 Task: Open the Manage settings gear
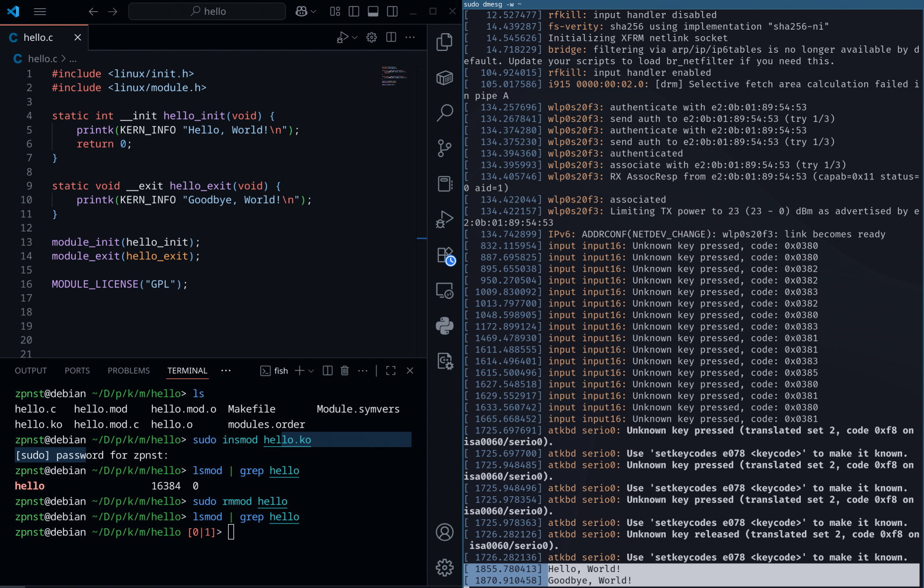coord(444,567)
